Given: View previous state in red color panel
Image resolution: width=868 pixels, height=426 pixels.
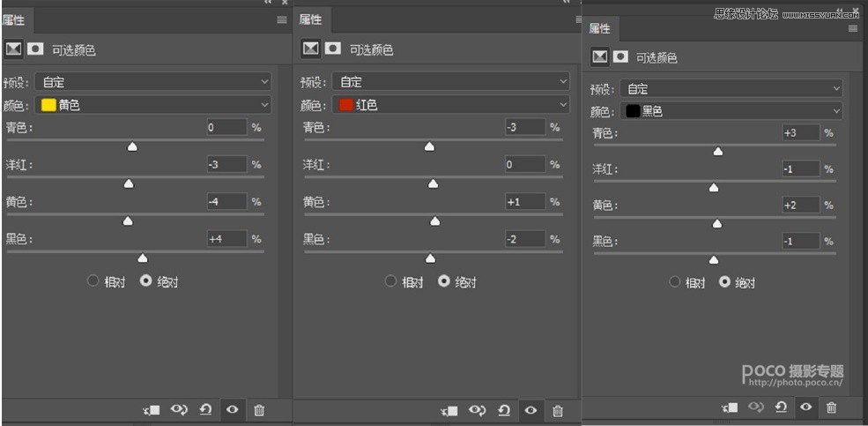Looking at the screenshot, I should (477, 410).
